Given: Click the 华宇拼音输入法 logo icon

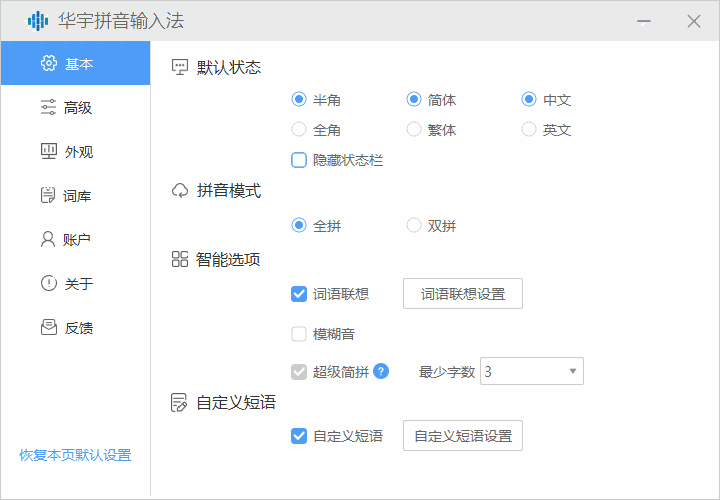Looking at the screenshot, I should tap(38, 21).
